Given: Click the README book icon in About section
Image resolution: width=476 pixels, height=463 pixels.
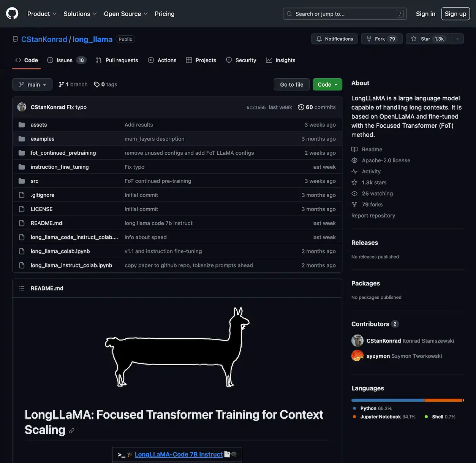Looking at the screenshot, I should point(354,149).
